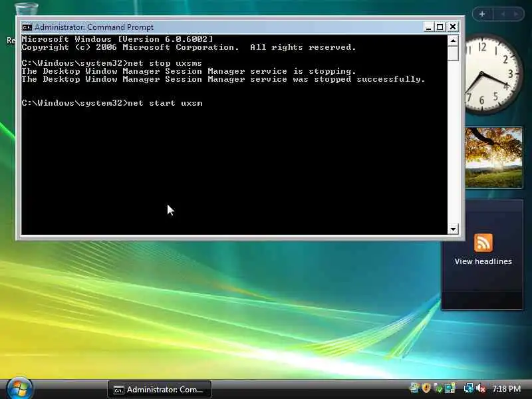Select the Administrator: Com... taskbar button

click(160, 390)
